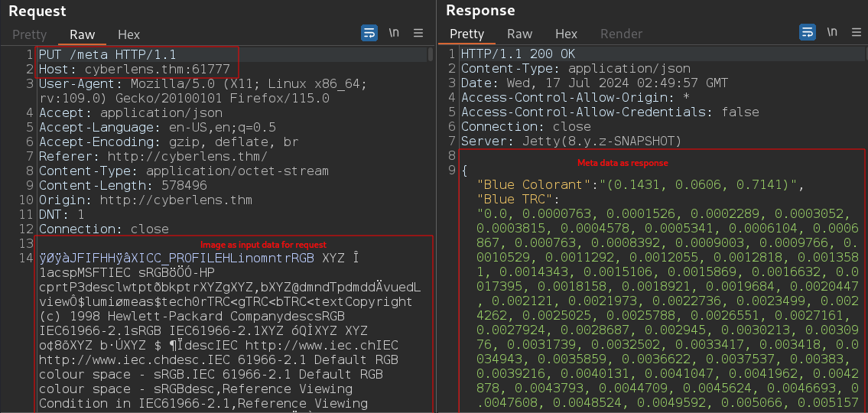Open the Hex tab in Response

(566, 34)
